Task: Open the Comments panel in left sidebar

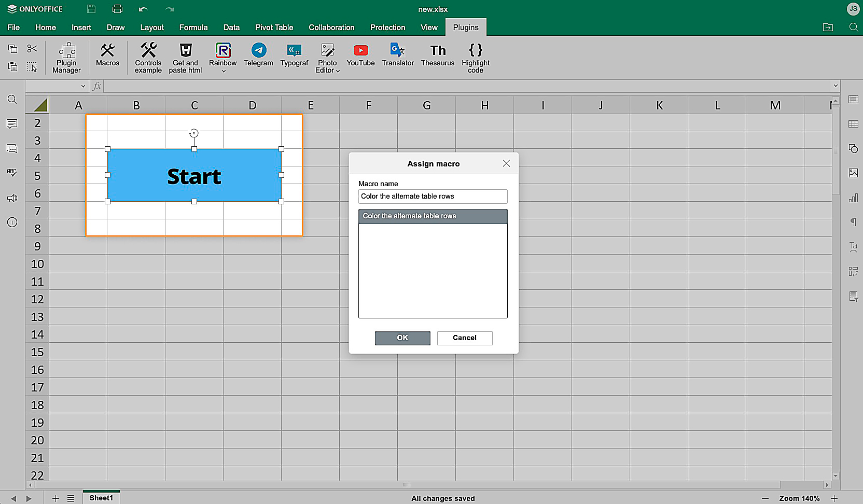Action: pos(12,124)
